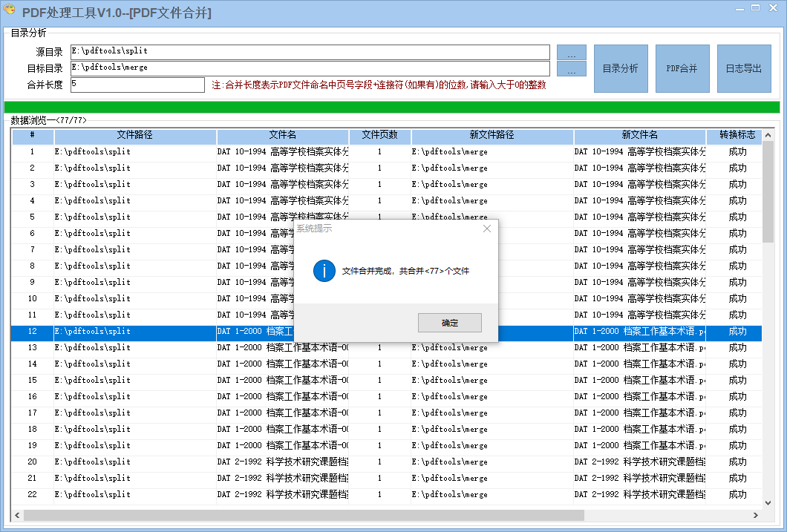Click the 目录分析 button

click(621, 69)
